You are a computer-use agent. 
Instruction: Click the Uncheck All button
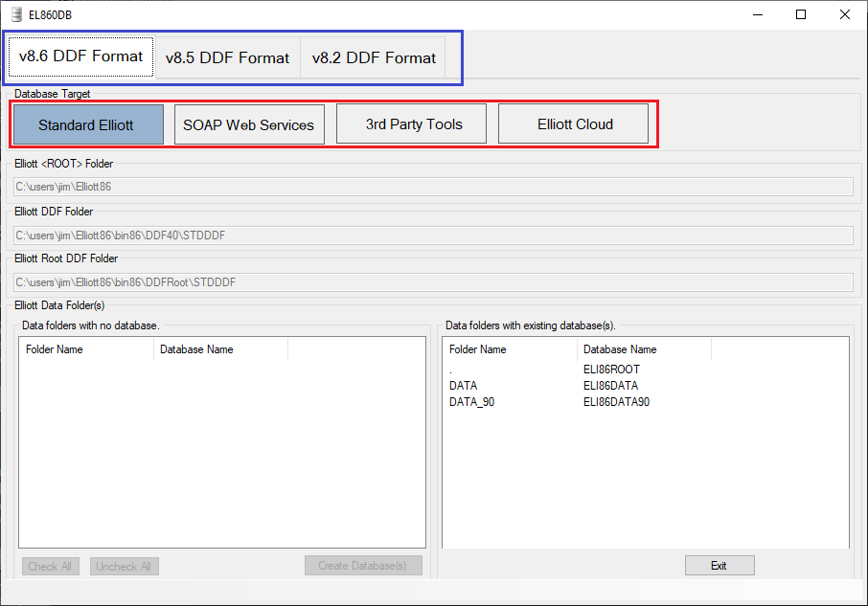(124, 566)
